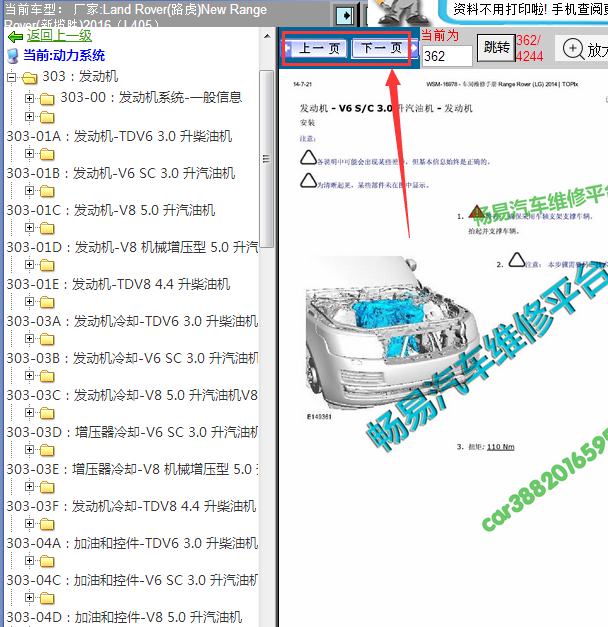608x627 pixels.
Task: Click the green back arrow icon
Action: (15, 37)
